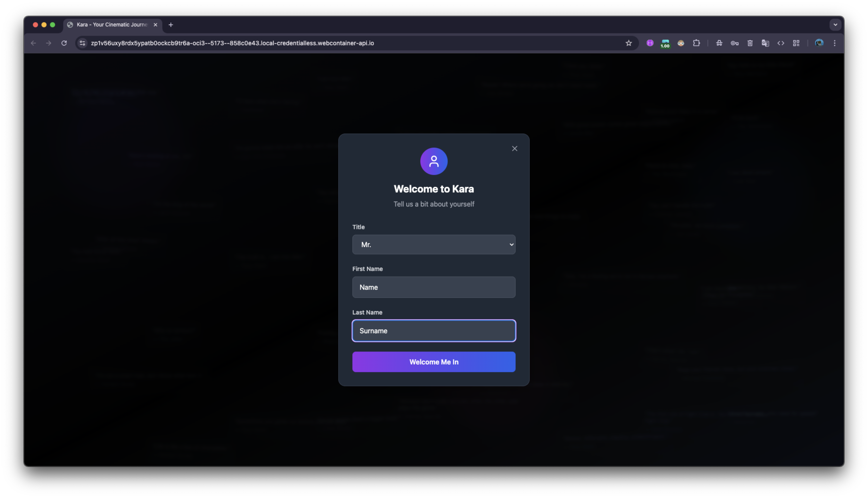Click the incognito hat-and-glasses toolbar icon
The height and width of the screenshot is (498, 868).
coord(719,43)
